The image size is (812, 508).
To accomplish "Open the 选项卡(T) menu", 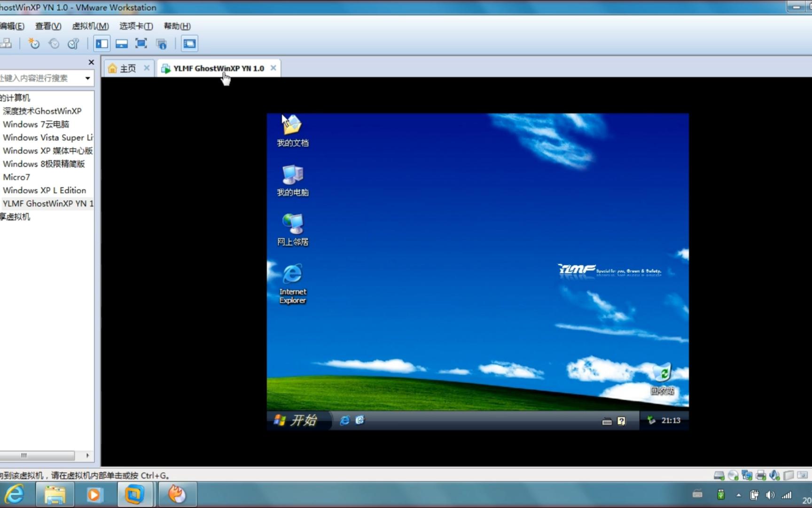I will (x=136, y=26).
